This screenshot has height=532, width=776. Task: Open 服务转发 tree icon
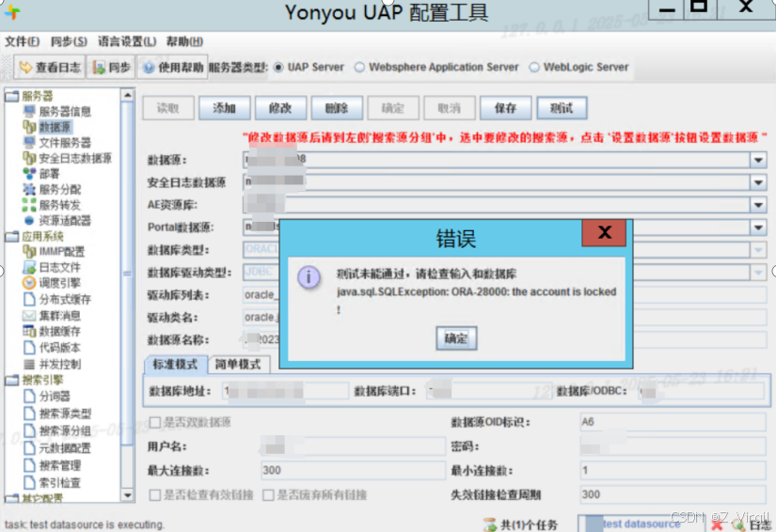(29, 205)
